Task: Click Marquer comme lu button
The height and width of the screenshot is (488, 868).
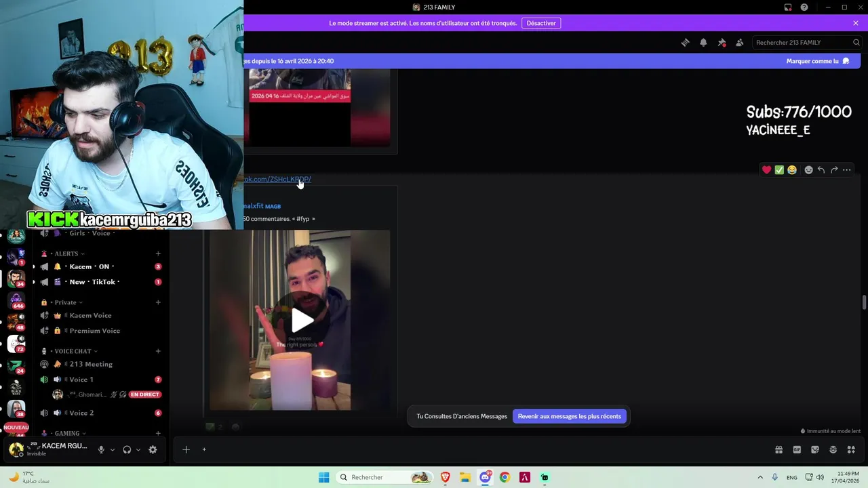Action: click(817, 61)
